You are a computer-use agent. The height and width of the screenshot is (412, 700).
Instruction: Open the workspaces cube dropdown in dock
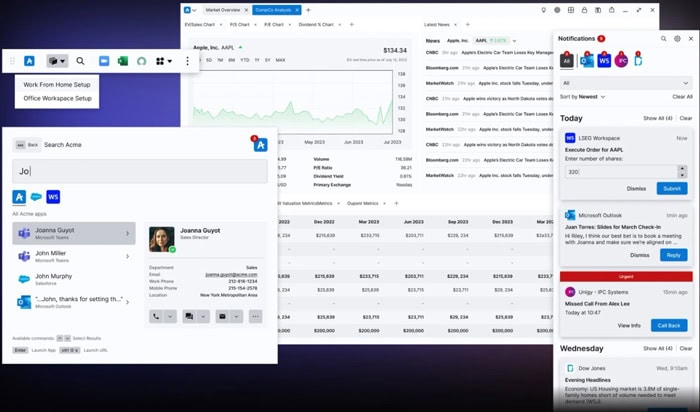pyautogui.click(x=57, y=61)
